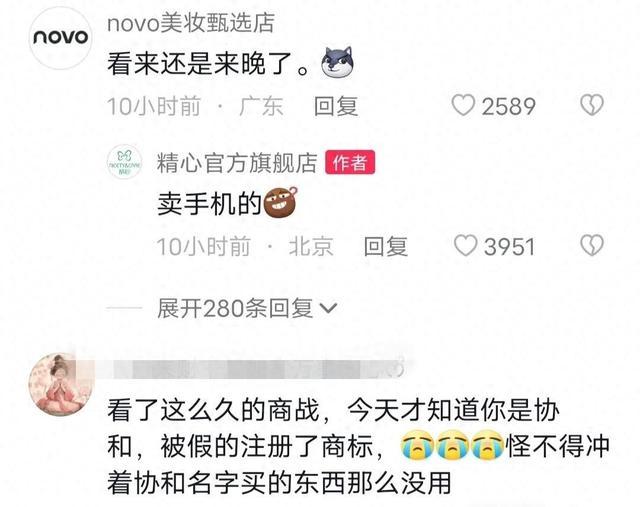Screen dimensions: 640x507
Task: Dislike novo comment with broken heart
Action: (592, 105)
